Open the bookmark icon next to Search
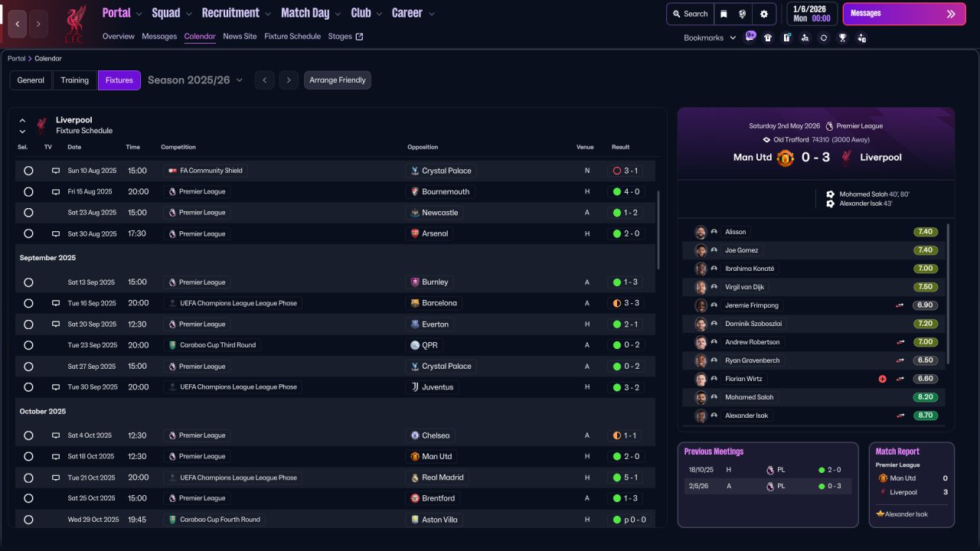 point(724,14)
